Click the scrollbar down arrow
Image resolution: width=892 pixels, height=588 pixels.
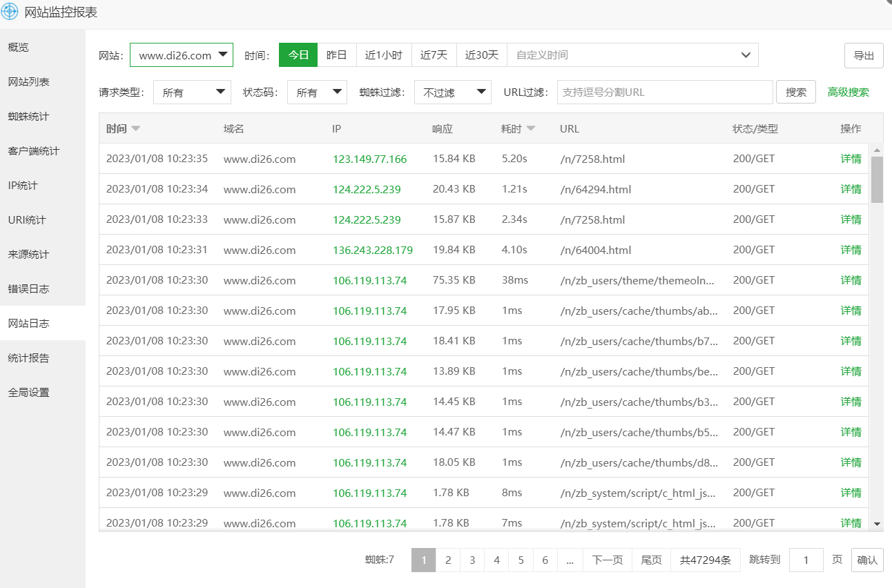click(877, 524)
